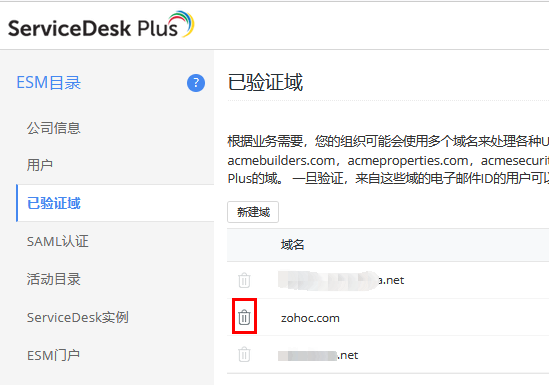Click the trash icon in the first .net domain row
This screenshot has width=549, height=385.
244,280
